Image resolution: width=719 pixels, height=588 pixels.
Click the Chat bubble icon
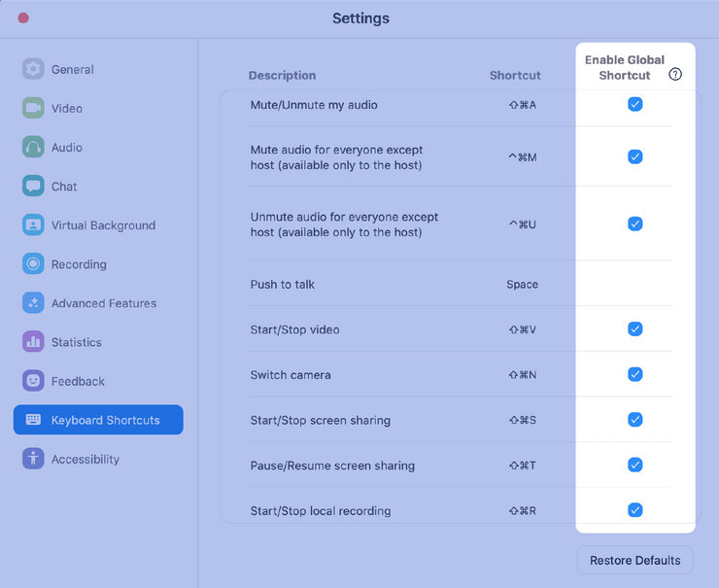[34, 186]
